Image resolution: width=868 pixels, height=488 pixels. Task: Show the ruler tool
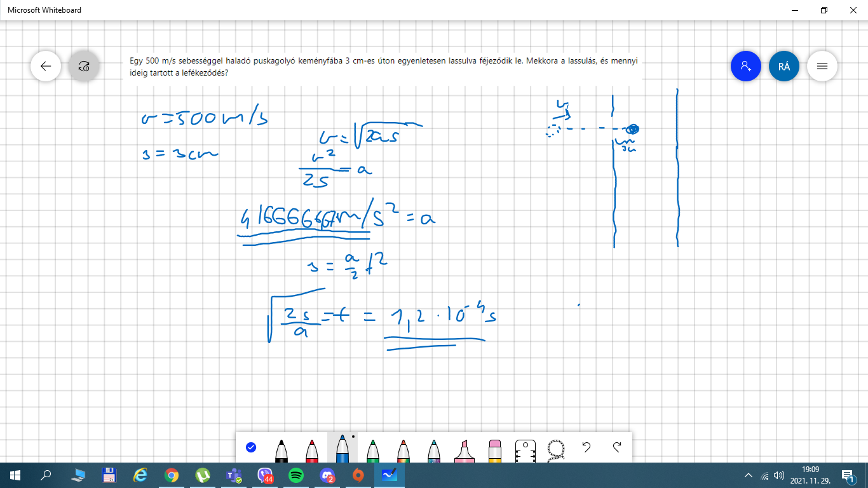tap(525, 450)
